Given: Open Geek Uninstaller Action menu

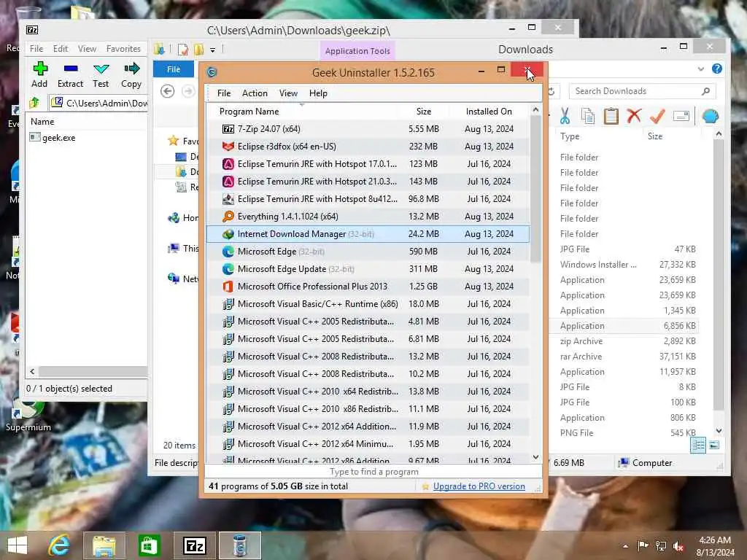Looking at the screenshot, I should click(x=255, y=93).
